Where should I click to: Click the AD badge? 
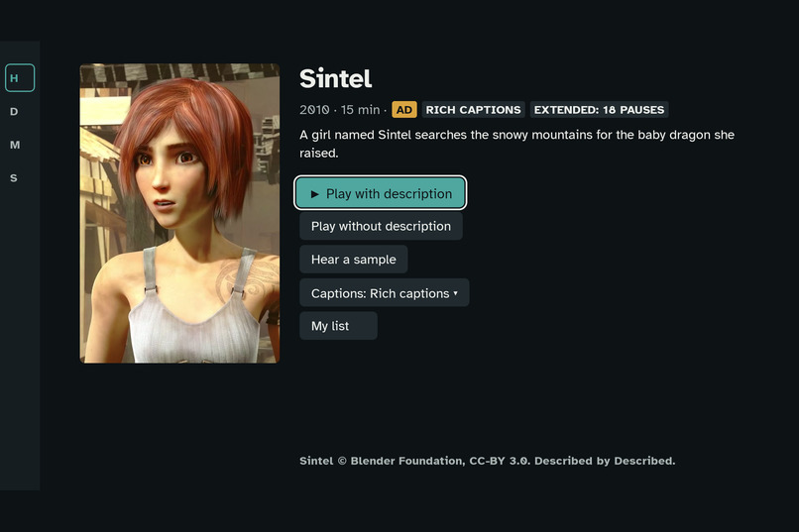coord(404,109)
